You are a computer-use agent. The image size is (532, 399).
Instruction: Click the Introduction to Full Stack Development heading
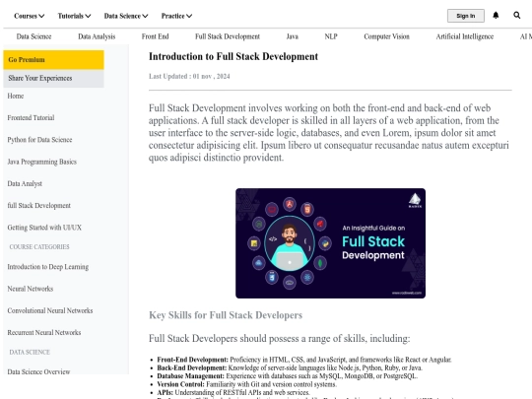click(x=233, y=56)
